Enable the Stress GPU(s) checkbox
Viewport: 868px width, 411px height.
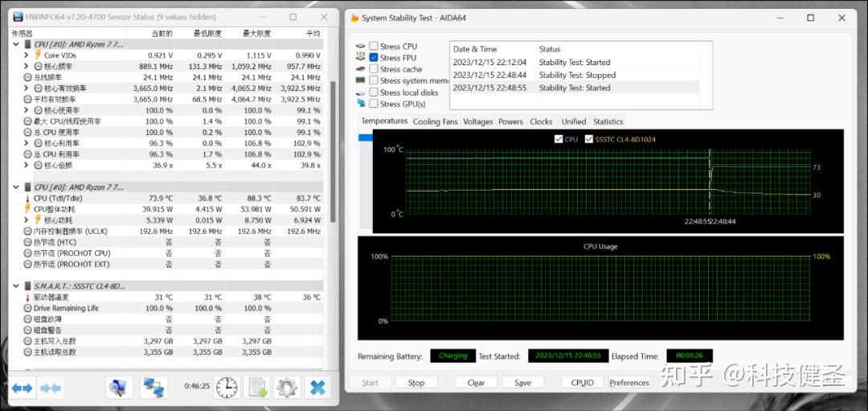pos(374,104)
